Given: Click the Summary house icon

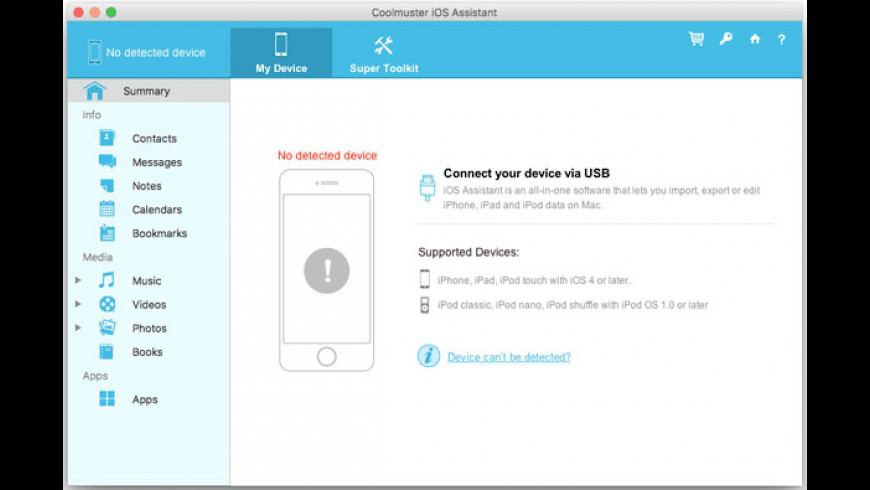Looking at the screenshot, I should 95,90.
